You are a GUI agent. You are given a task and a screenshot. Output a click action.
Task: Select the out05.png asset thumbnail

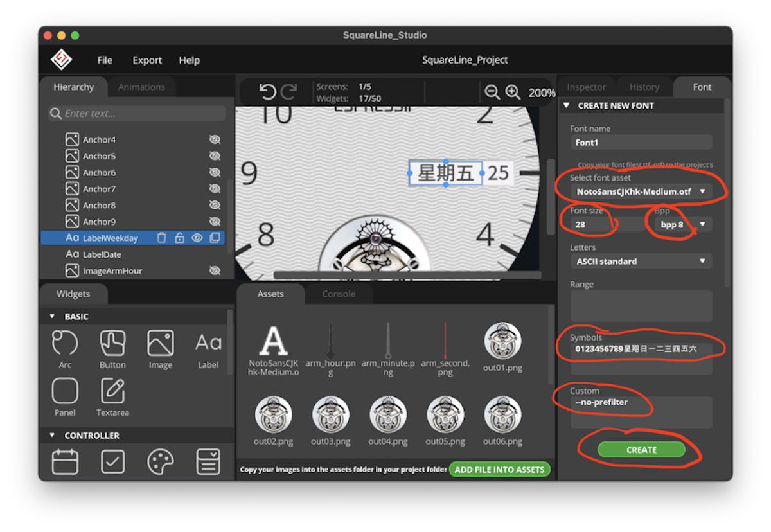click(x=445, y=414)
